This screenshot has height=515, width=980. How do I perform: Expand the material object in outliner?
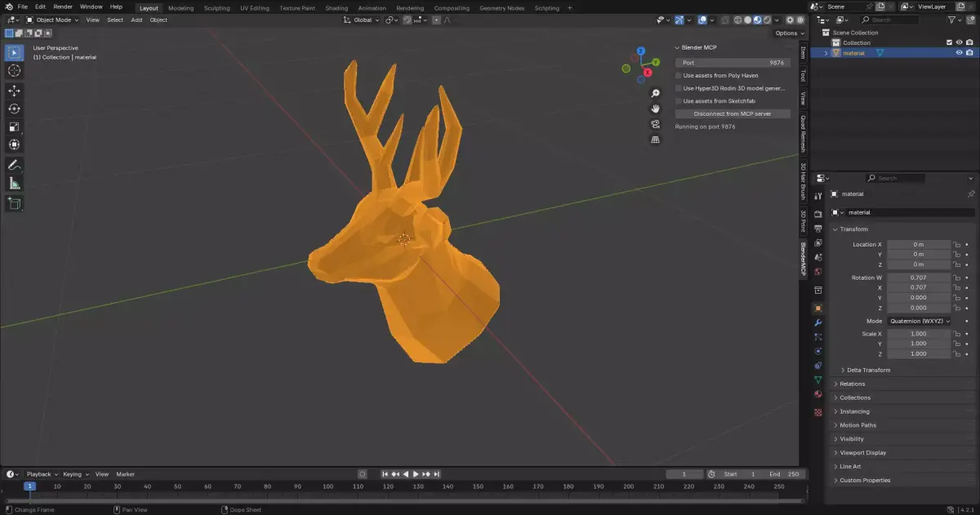click(x=826, y=53)
